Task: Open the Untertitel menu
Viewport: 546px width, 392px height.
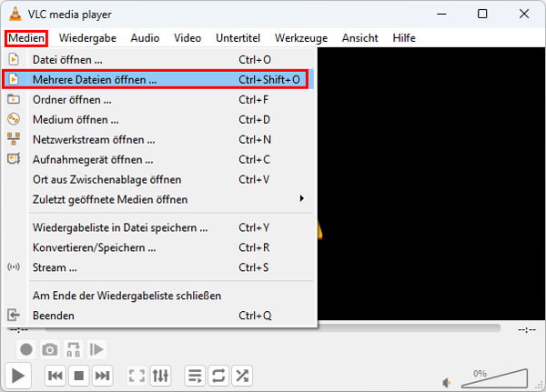Action: point(238,38)
